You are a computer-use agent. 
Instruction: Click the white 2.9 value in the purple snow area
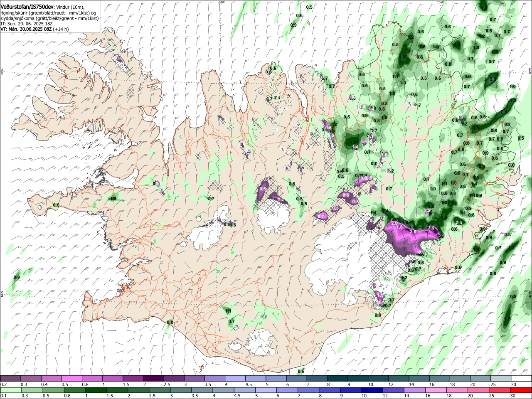413,232
